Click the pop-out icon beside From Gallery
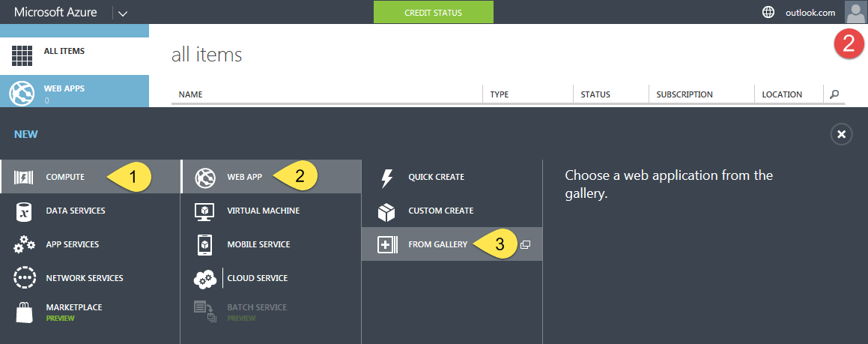The height and width of the screenshot is (344, 868). click(x=525, y=244)
